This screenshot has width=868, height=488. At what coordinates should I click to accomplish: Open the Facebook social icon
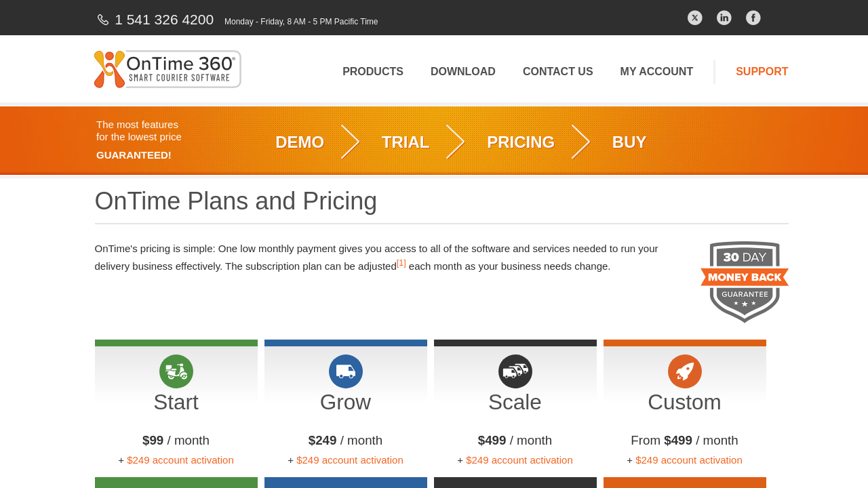click(x=753, y=18)
